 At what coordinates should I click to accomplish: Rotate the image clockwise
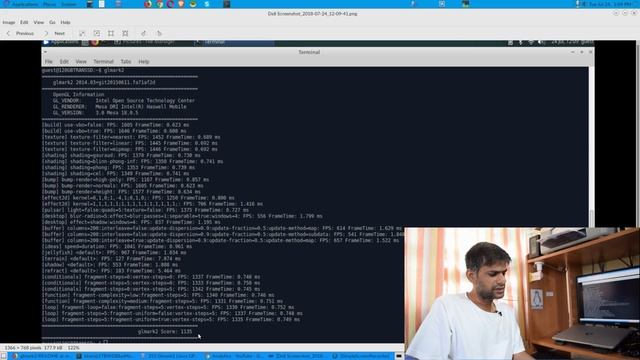[159, 33]
